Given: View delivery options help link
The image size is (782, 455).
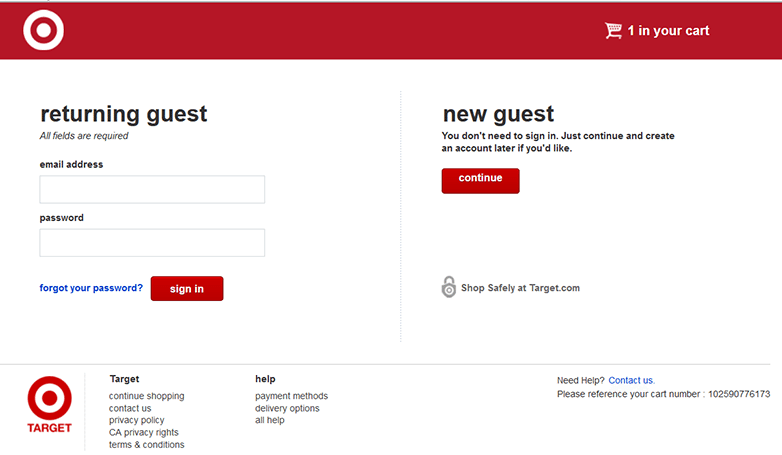Looking at the screenshot, I should [287, 408].
